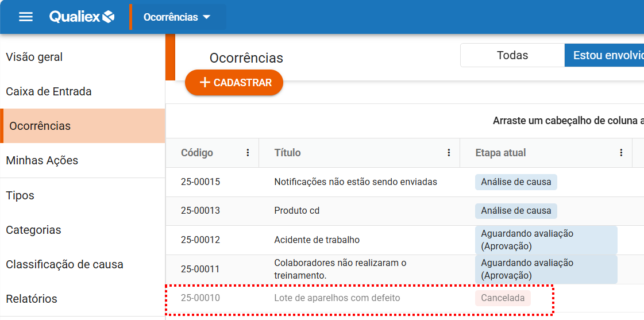Click the Cadastrar button
Image resolution: width=644 pixels, height=320 pixels.
pos(234,83)
